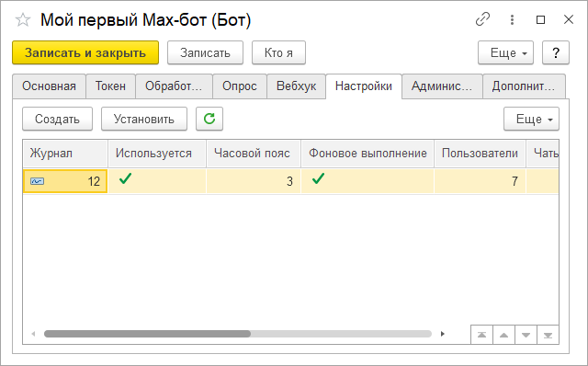588x366 pixels.
Task: Move up one row with the up arrow
Action: click(x=504, y=335)
